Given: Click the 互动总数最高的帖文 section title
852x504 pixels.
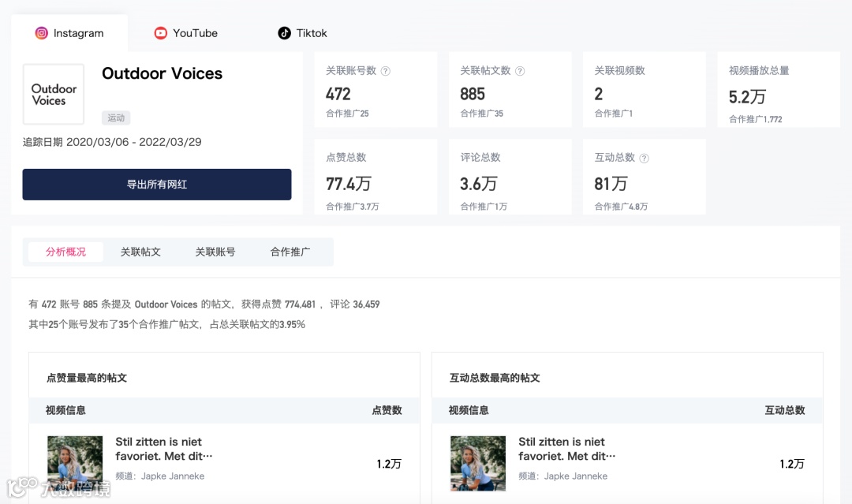Looking at the screenshot, I should (495, 378).
